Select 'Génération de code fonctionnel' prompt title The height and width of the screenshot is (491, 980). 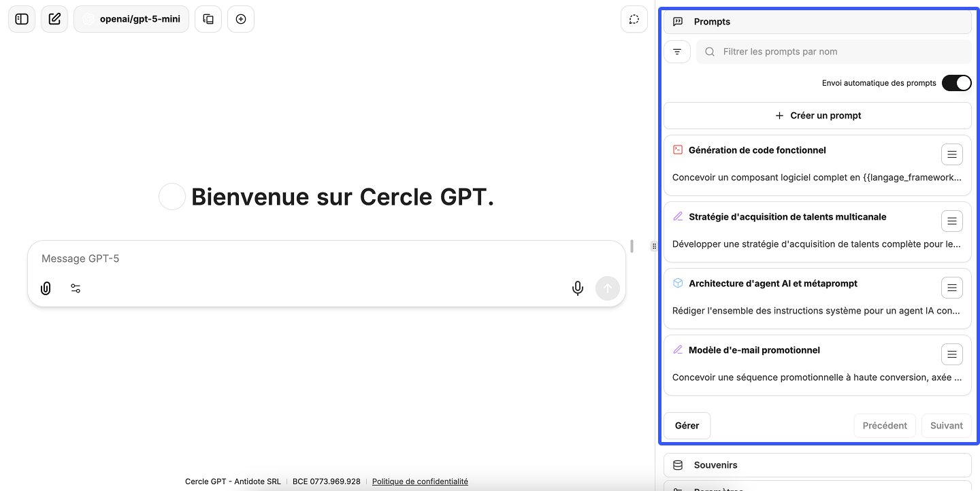pos(757,150)
